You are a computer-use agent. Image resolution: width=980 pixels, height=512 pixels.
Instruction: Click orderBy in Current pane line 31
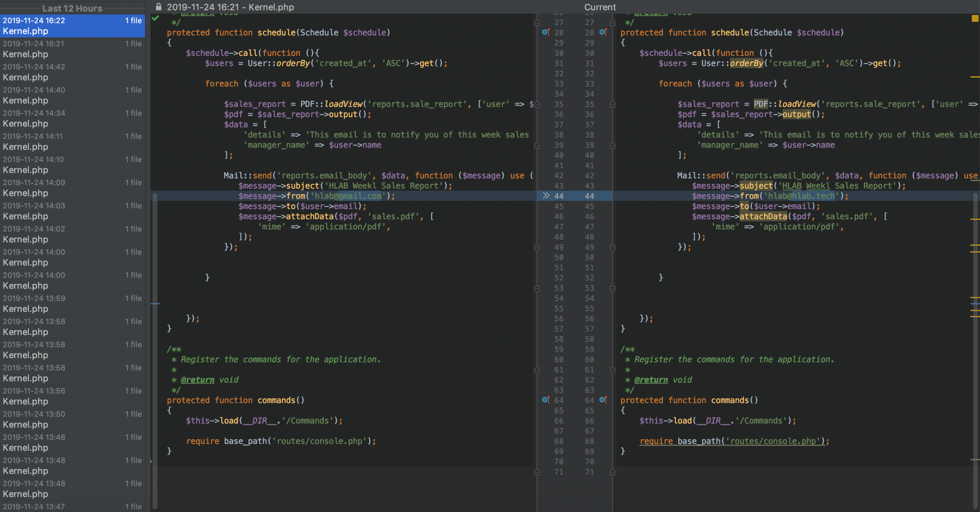tap(746, 63)
